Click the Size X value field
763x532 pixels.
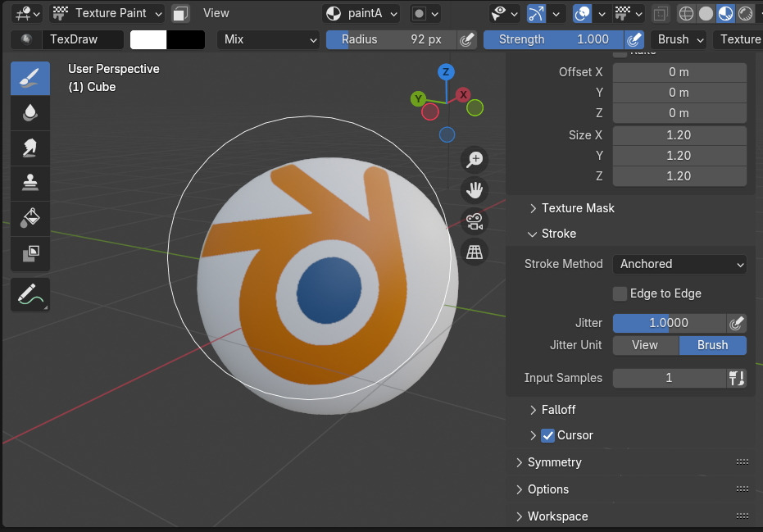(x=679, y=135)
